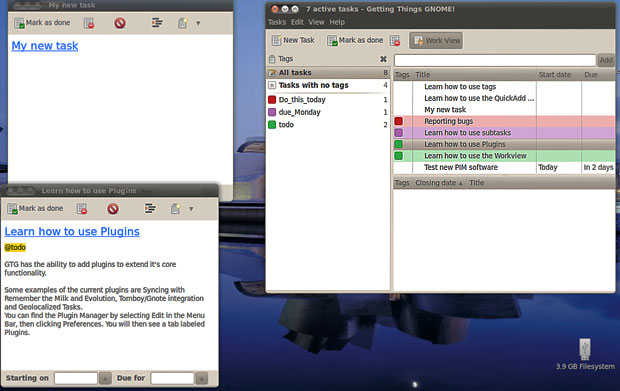Click Mark as done in My new task window
620x391 pixels.
pos(42,23)
